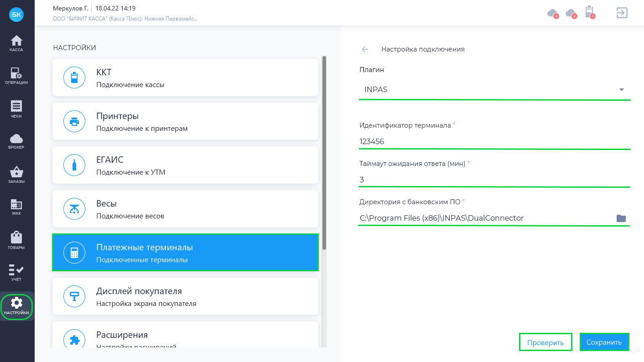Open Дисплей покупателя settings item
Screen dimensions: 644x362
point(185,296)
